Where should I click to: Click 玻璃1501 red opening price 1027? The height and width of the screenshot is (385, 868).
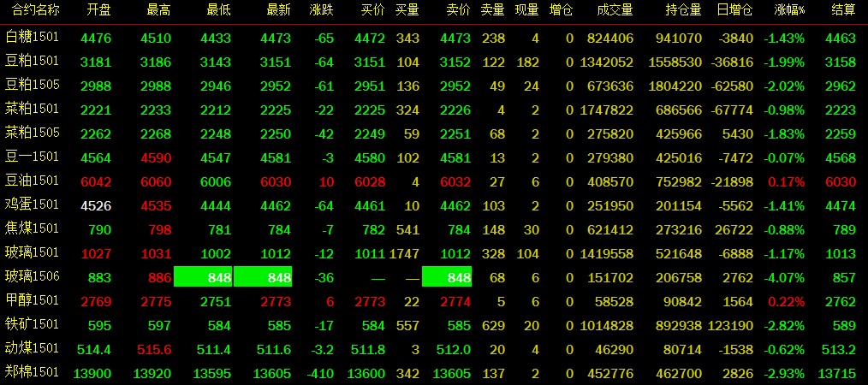click(x=96, y=254)
